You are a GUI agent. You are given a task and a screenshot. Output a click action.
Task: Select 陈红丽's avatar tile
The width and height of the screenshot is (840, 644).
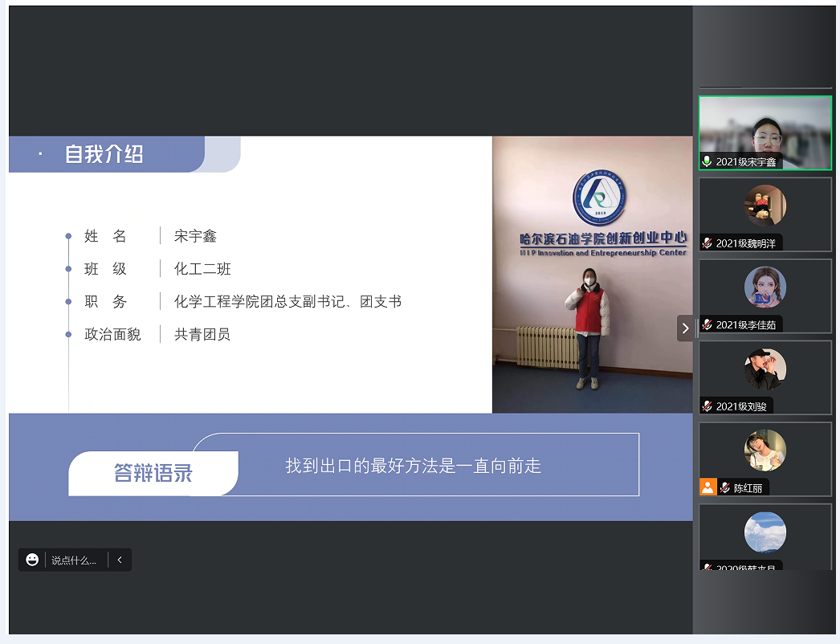pyautogui.click(x=765, y=450)
